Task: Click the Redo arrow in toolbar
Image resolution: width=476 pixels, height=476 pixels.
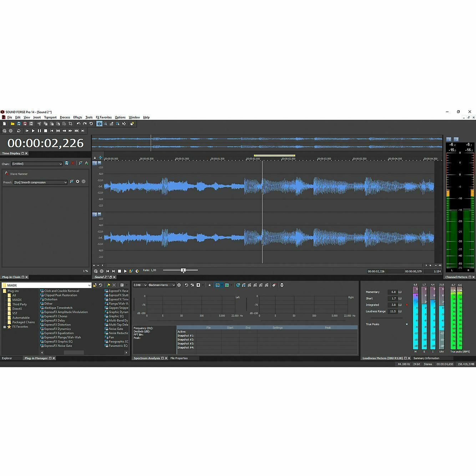Action: click(85, 124)
